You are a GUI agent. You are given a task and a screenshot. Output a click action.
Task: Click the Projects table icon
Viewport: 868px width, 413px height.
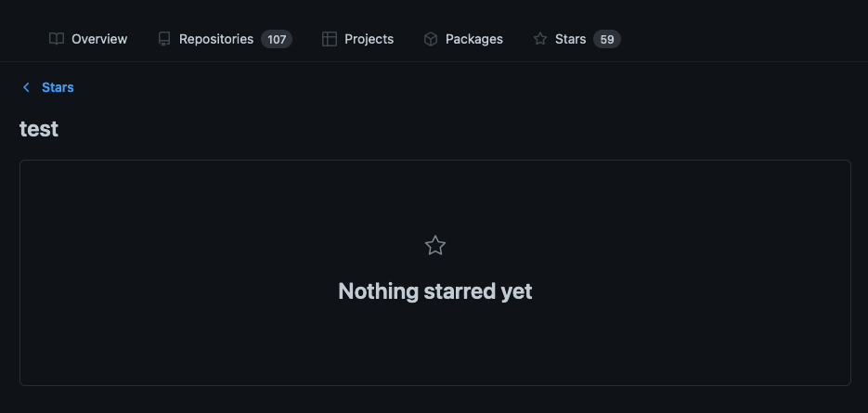[x=330, y=39]
